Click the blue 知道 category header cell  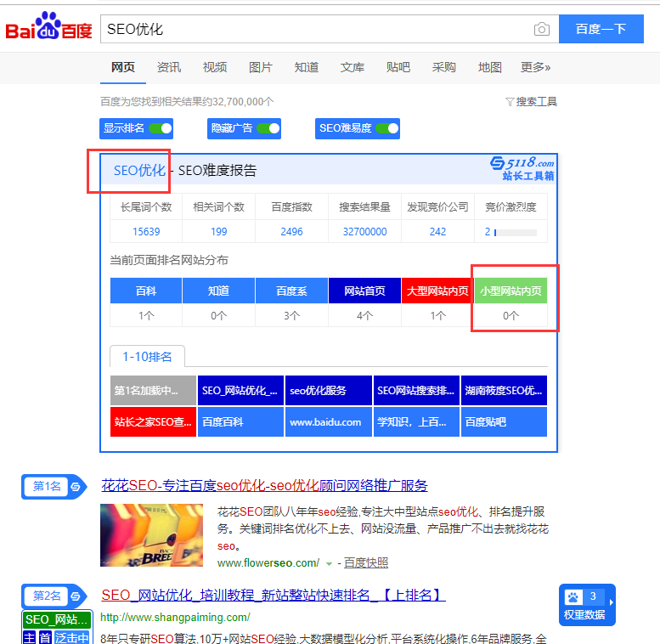[x=219, y=291]
